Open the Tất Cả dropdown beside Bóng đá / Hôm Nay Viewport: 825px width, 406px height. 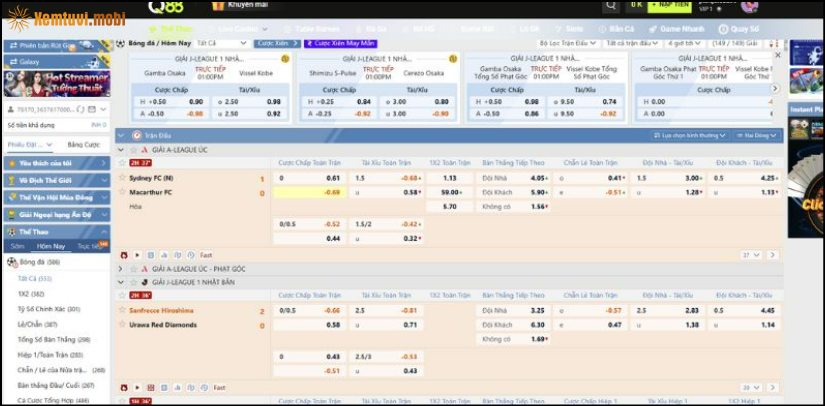[222, 43]
